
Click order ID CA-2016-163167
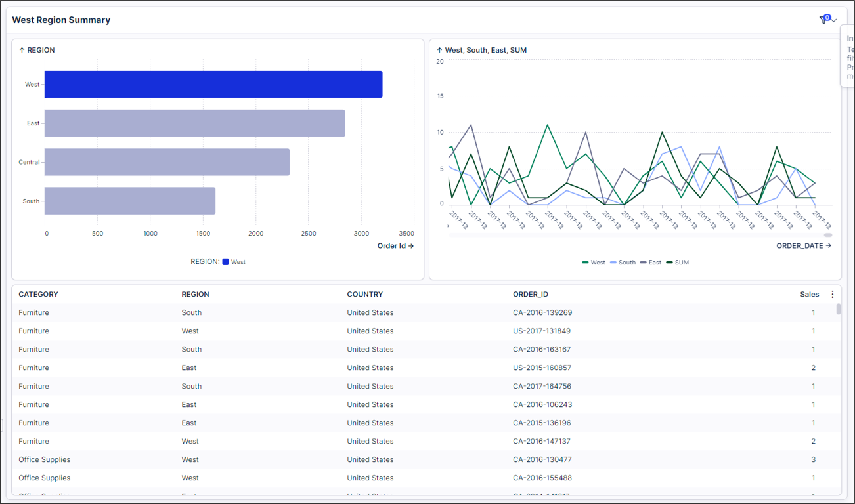[542, 350]
